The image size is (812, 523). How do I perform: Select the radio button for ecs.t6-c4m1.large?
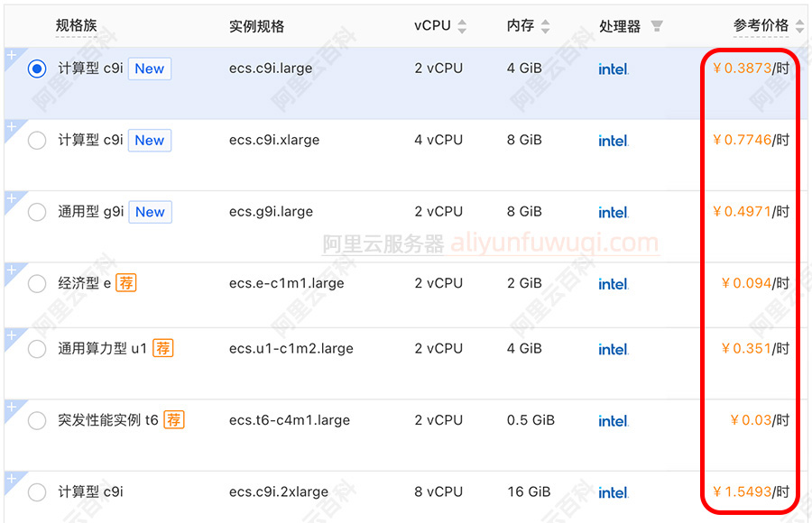(36, 420)
